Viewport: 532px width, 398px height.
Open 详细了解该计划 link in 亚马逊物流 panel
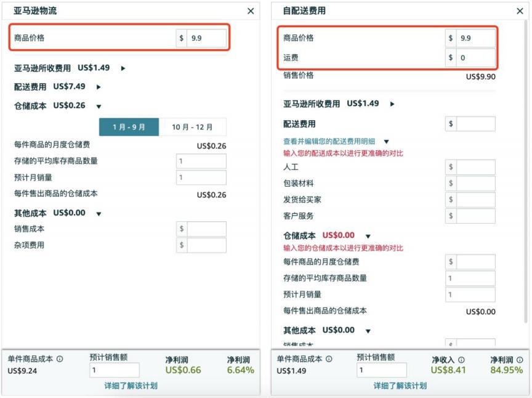tap(131, 386)
